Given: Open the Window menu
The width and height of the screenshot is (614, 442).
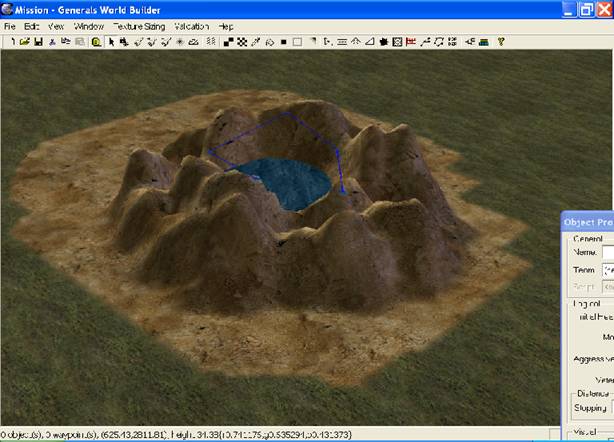Looking at the screenshot, I should click(x=89, y=26).
